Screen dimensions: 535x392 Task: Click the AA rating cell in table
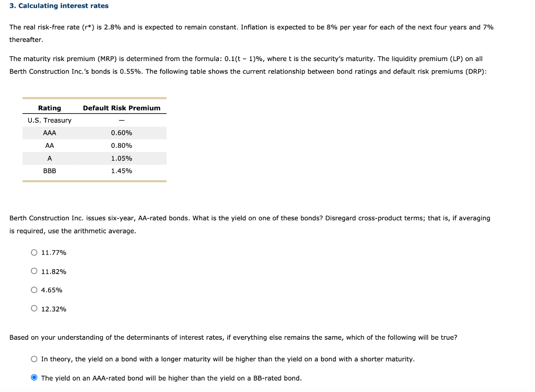pos(50,146)
